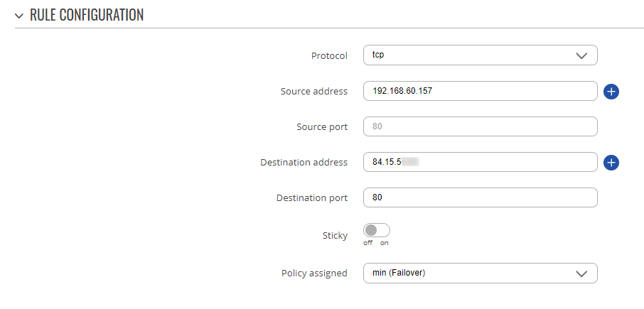Click the Rule Configuration heading

click(87, 15)
